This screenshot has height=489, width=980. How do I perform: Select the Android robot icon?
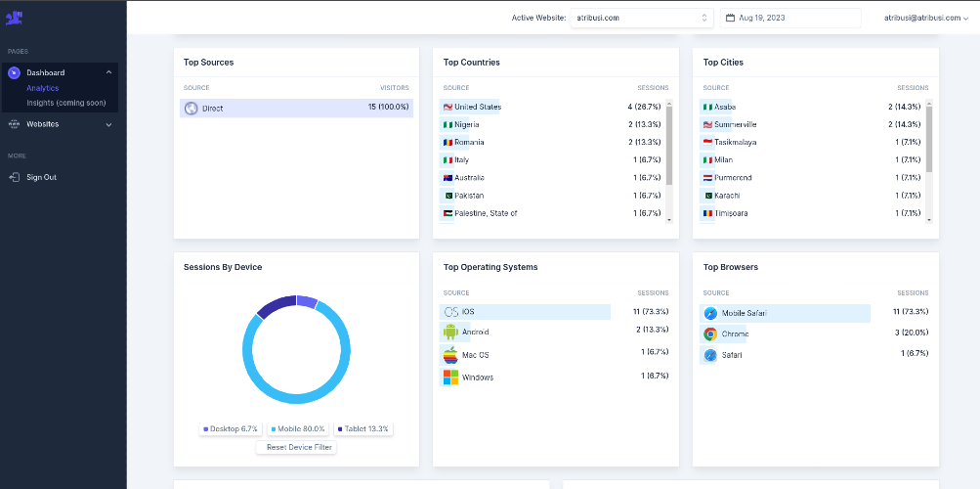point(450,333)
